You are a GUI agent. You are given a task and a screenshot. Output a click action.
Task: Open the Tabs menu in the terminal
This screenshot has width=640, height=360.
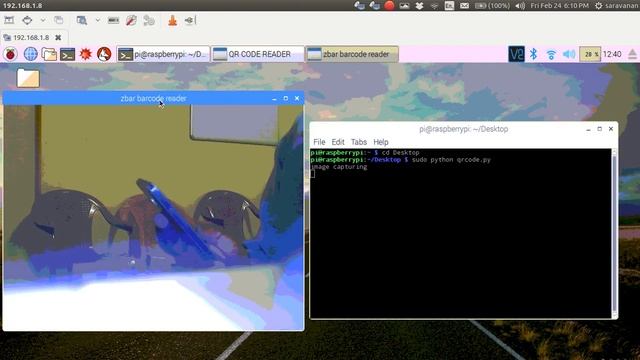pos(359,142)
